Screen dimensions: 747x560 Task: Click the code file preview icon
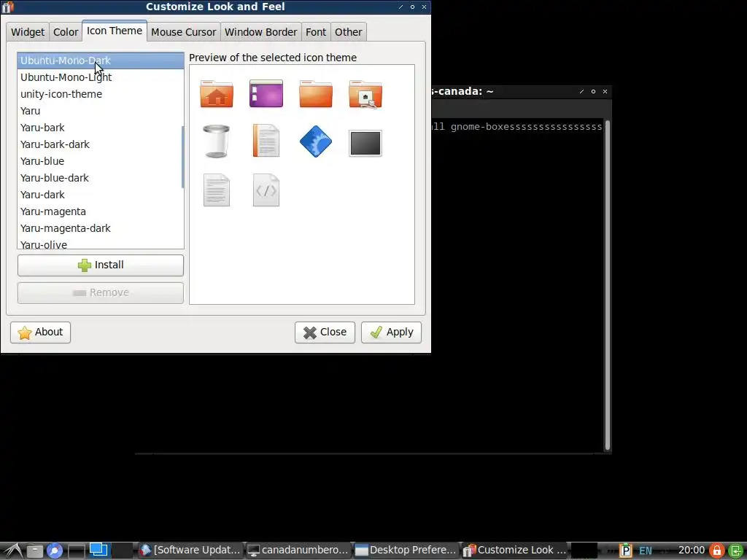[x=266, y=190]
